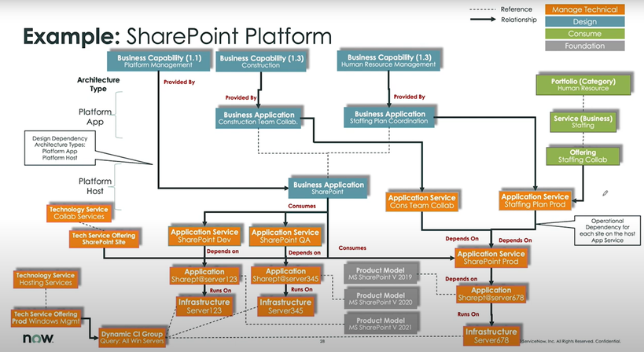Click the Business Application SharePoint box

click(328, 188)
